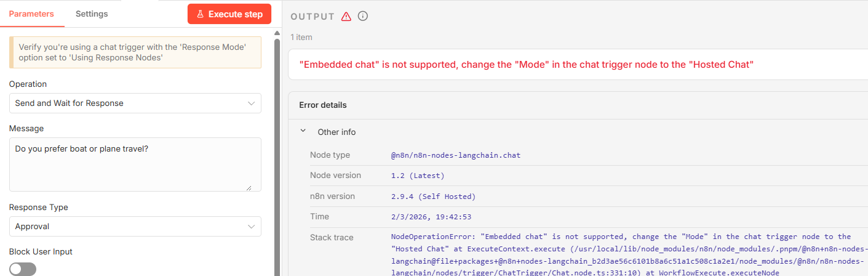
Task: Click the Error details header
Action: click(323, 105)
